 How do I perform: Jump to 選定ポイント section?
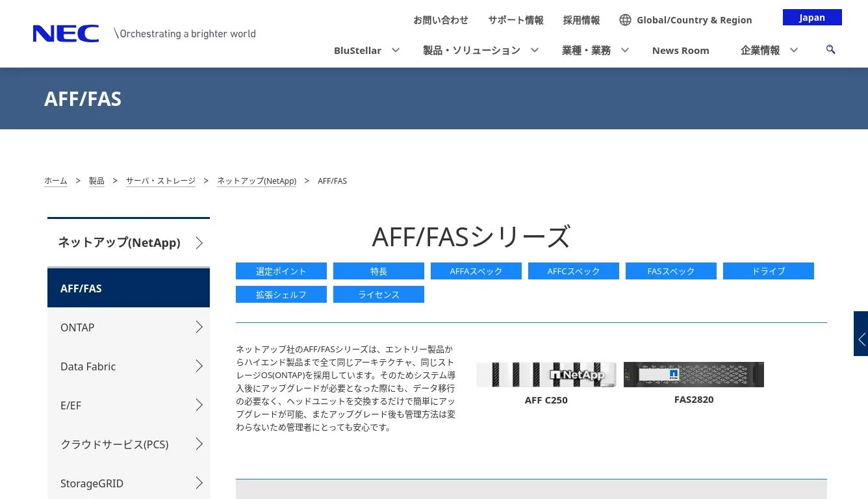281,271
